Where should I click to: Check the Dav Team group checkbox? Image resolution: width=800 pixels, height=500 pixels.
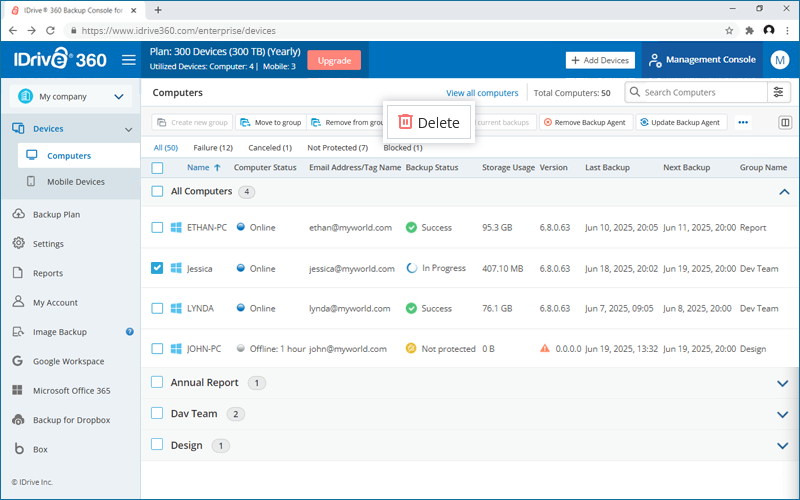(x=157, y=413)
